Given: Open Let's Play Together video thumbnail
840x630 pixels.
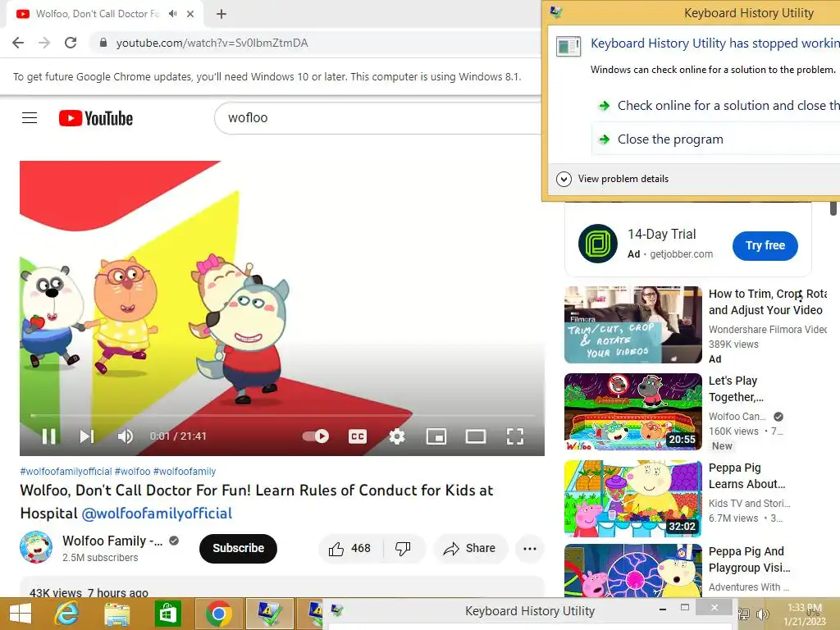Looking at the screenshot, I should tap(633, 412).
